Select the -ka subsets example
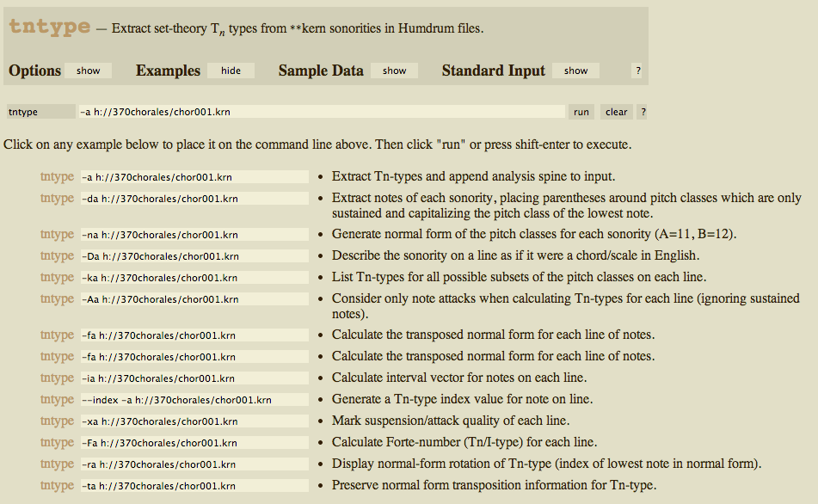 click(194, 278)
